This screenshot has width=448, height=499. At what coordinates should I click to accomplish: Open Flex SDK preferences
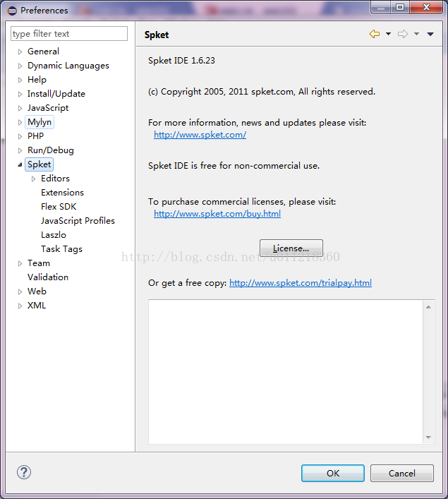pos(59,207)
